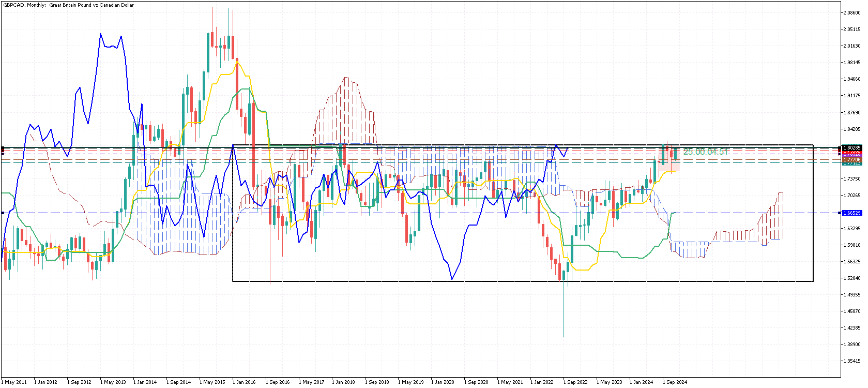The image size is (868, 388).
Task: Click the 1 Jan 2020 date label
Action: 443,382
